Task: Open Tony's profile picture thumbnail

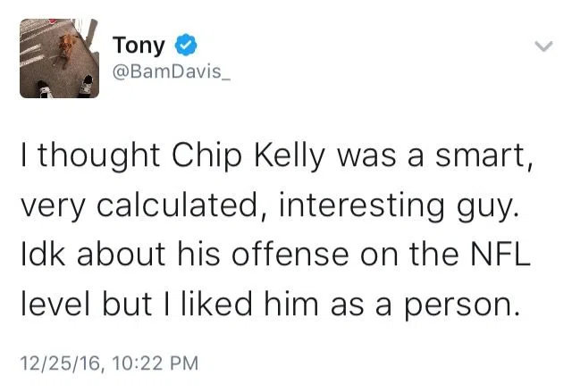Action: point(59,59)
